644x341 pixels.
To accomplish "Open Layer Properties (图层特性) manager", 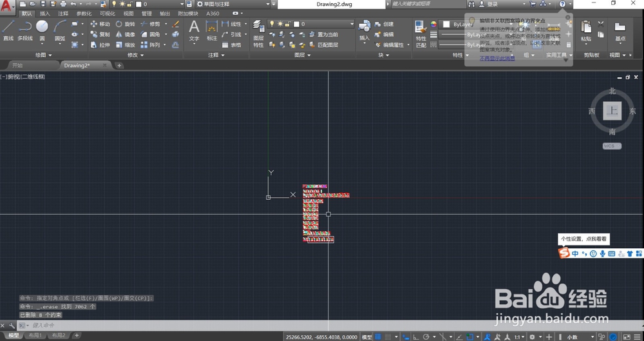I will pyautogui.click(x=258, y=34).
